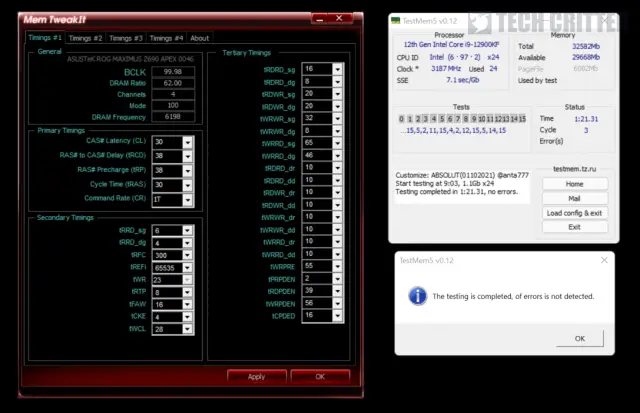Open the tWRPRE dropdown

click(x=338, y=266)
